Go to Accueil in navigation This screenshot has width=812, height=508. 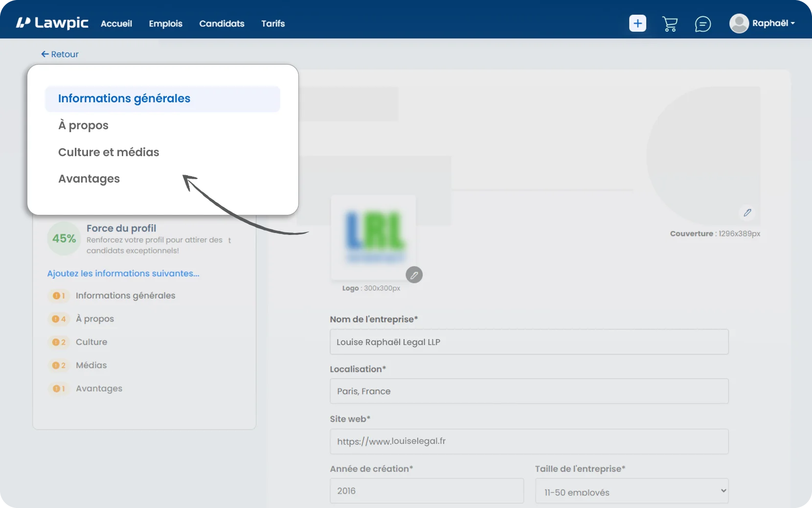[x=116, y=23]
